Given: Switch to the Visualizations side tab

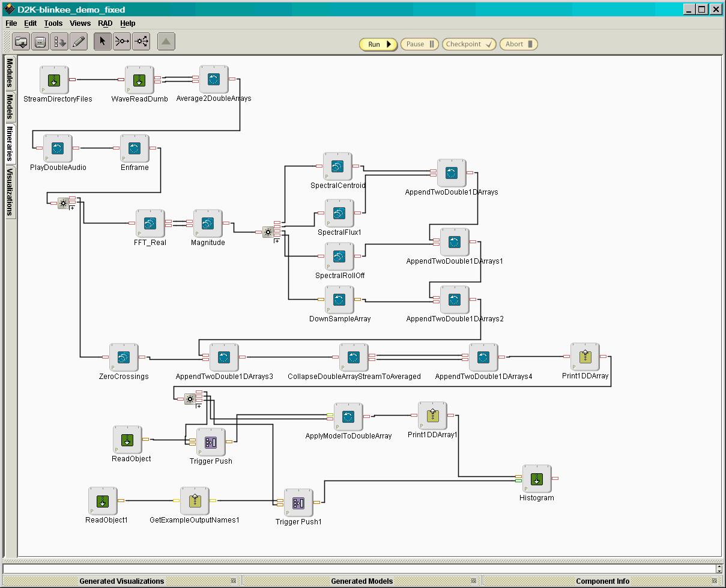Looking at the screenshot, I should [x=10, y=192].
